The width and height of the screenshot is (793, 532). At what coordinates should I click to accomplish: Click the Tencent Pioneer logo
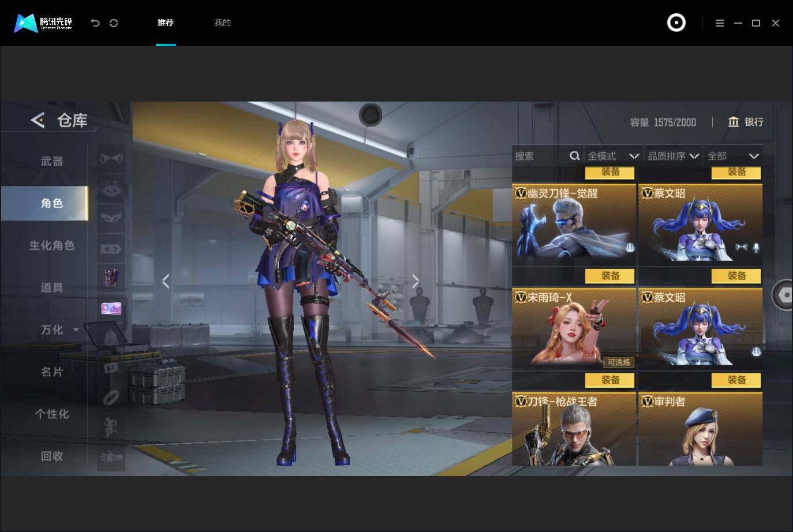tap(43, 23)
